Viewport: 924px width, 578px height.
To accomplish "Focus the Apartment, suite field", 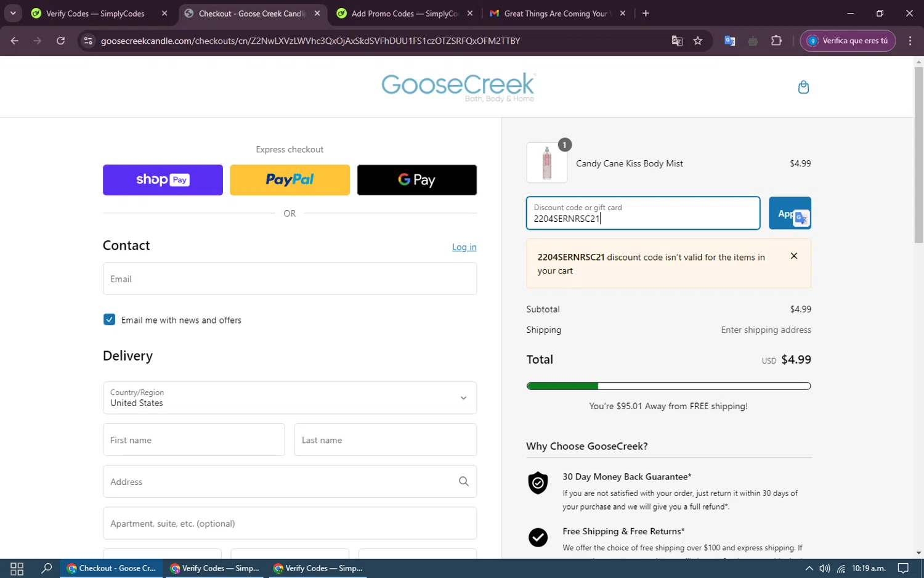I will tap(290, 523).
